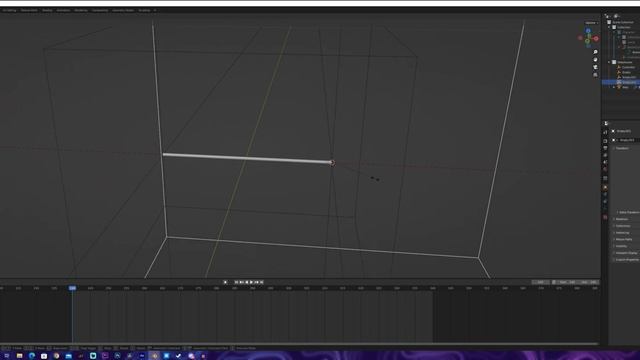Open the Output properties tab

pyautogui.click(x=605, y=148)
